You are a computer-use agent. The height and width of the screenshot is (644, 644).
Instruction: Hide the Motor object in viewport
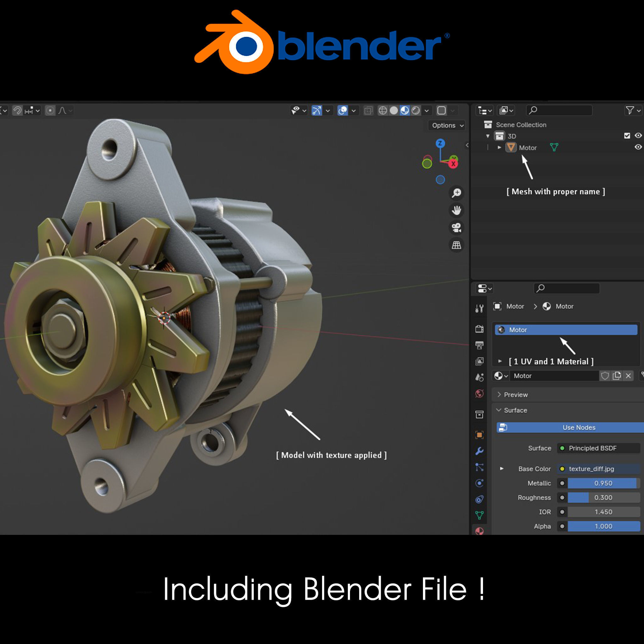click(638, 147)
